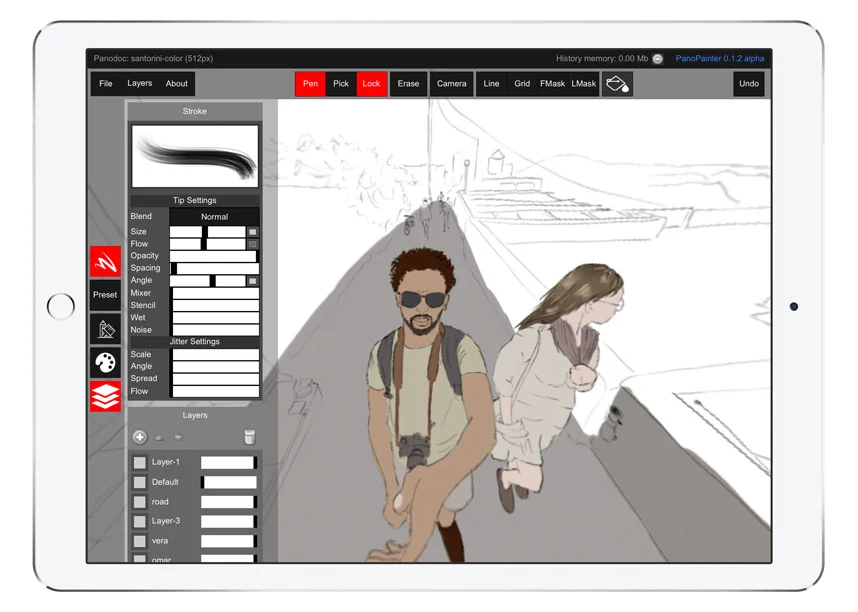Viewport: 858px width, 612px height.
Task: Toggle the FMask button
Action: coord(552,84)
